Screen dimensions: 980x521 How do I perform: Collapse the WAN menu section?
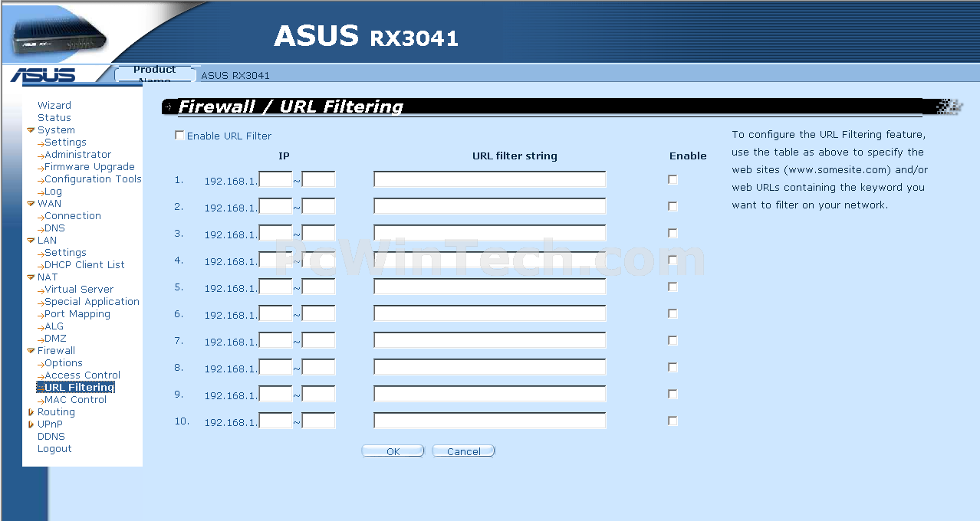pyautogui.click(x=31, y=204)
